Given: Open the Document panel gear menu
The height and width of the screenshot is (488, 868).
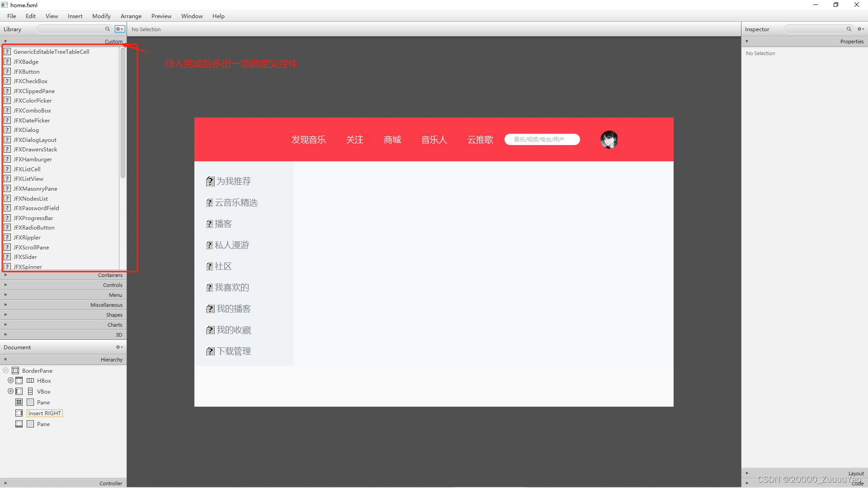Looking at the screenshot, I should (119, 347).
